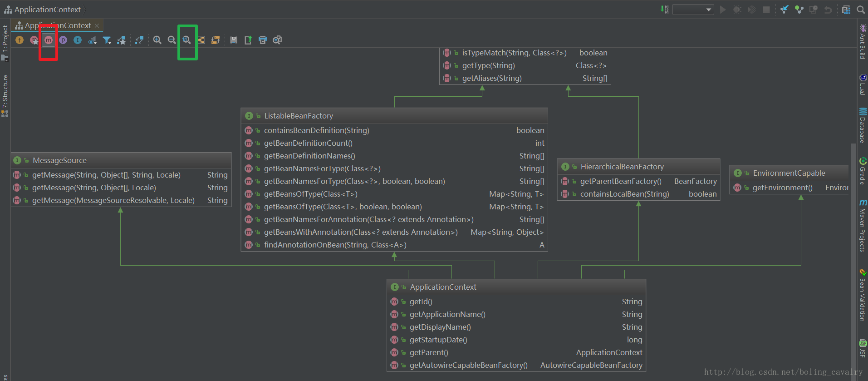Screen dimensions: 868x381
Task: Open the diagram filter funnel dropdown
Action: [x=107, y=40]
